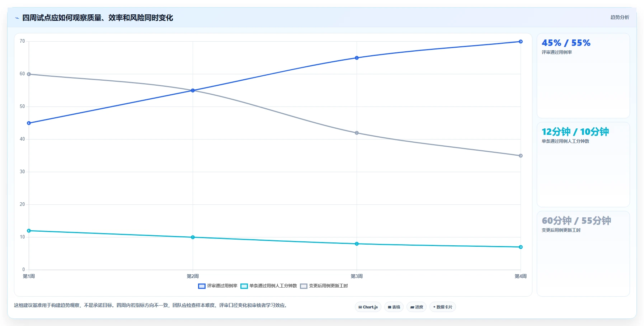The image size is (644, 326).
Task: Click the trend icon beside the title
Action: [17, 18]
